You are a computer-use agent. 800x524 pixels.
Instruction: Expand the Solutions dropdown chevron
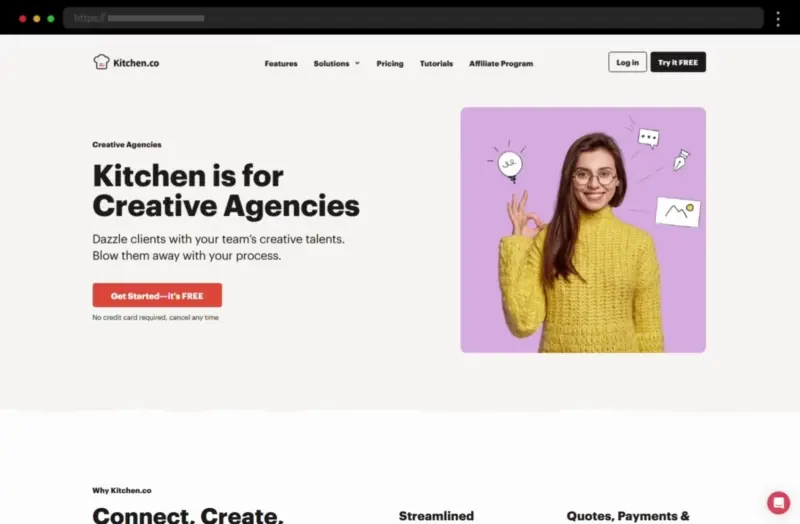pyautogui.click(x=357, y=63)
